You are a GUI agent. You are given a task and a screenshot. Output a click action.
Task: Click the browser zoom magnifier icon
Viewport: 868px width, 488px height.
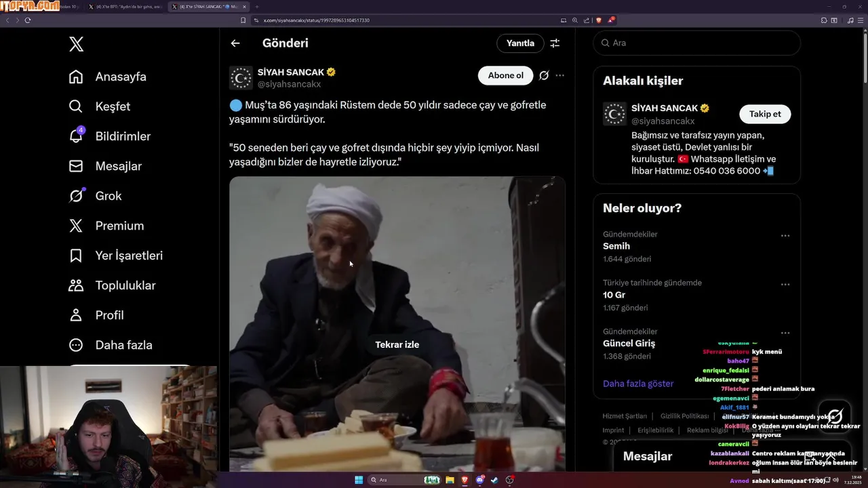pos(575,20)
